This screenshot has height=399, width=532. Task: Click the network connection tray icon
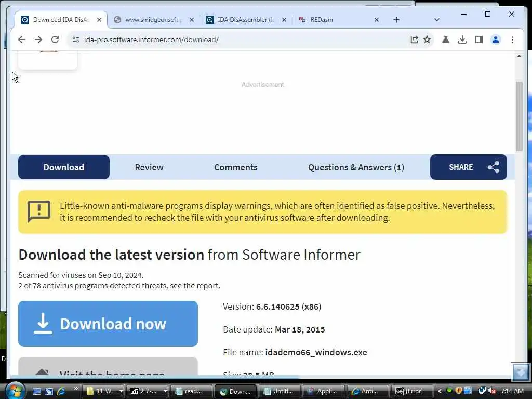[x=482, y=391]
